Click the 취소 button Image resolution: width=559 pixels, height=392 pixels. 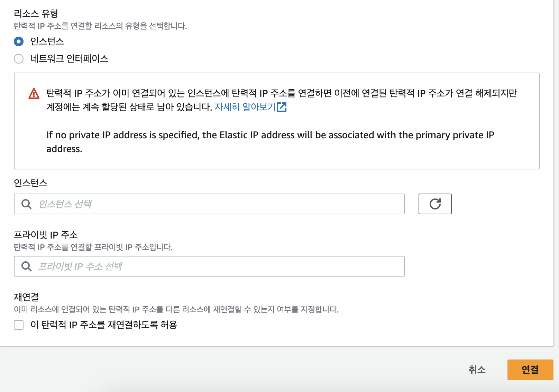pyautogui.click(x=477, y=370)
